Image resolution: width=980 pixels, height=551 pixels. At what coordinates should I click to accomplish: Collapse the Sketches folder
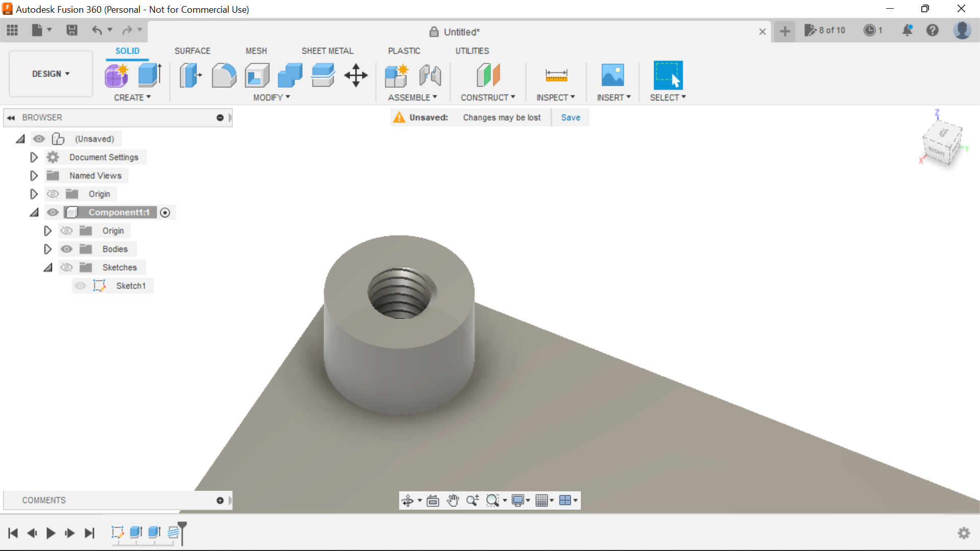pos(48,267)
